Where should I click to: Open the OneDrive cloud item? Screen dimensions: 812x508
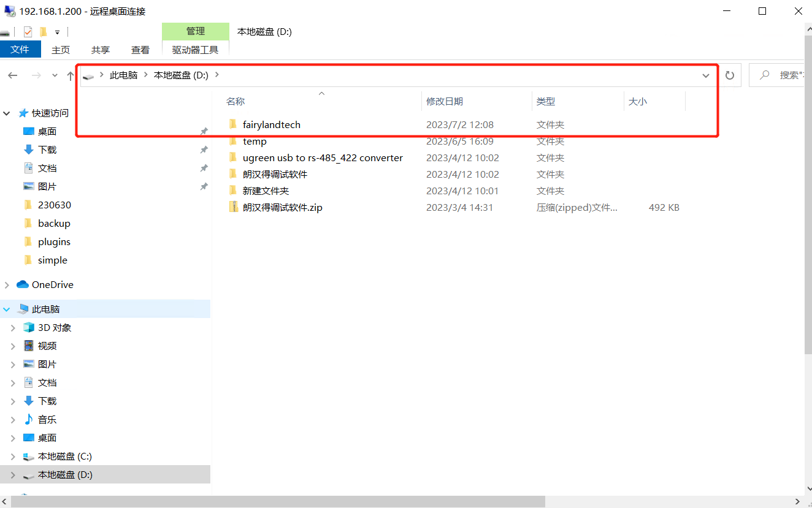point(52,284)
